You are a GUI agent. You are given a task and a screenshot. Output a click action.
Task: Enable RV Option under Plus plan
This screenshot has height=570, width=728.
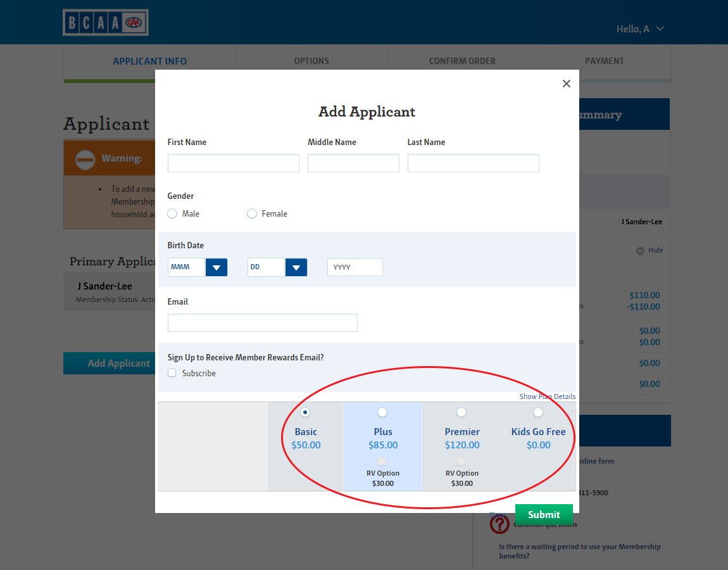click(x=382, y=461)
